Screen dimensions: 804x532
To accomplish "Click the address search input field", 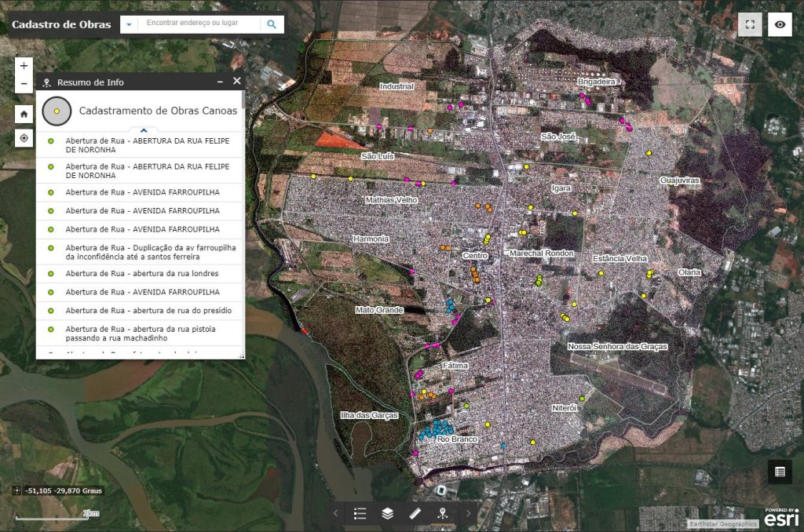I will 201,24.
